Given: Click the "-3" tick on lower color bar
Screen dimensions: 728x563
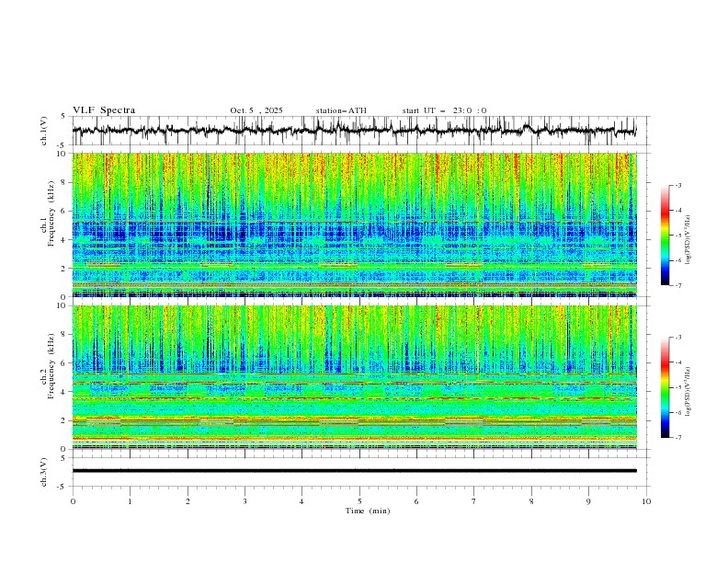Looking at the screenshot, I should click(677, 338).
